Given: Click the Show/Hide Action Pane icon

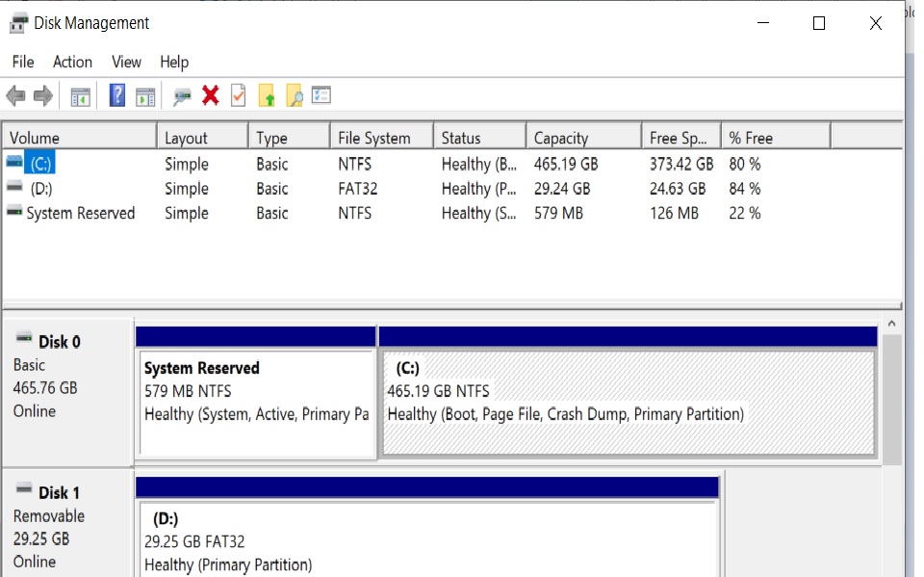Looking at the screenshot, I should pos(145,95).
